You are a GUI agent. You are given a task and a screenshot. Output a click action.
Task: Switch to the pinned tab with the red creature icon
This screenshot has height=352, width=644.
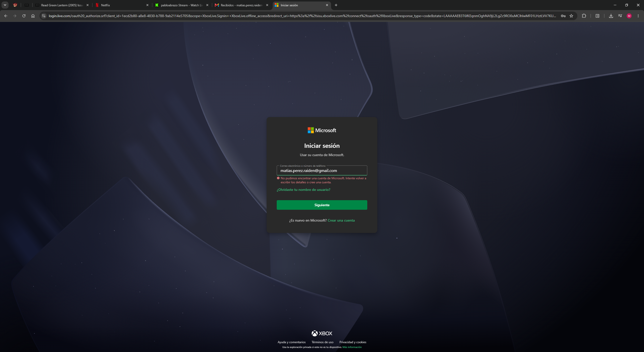coord(15,5)
